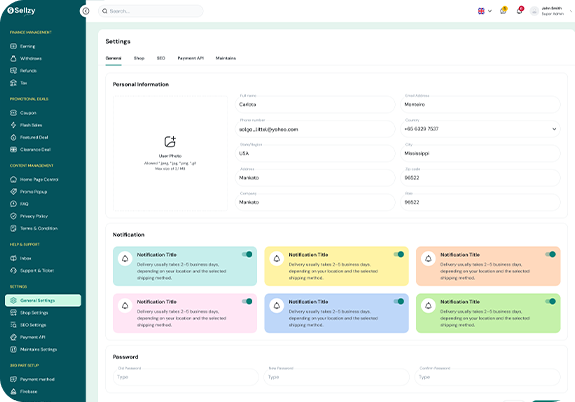Open the yellow-badged messages icon
This screenshot has width=575, height=402.
[x=503, y=11]
